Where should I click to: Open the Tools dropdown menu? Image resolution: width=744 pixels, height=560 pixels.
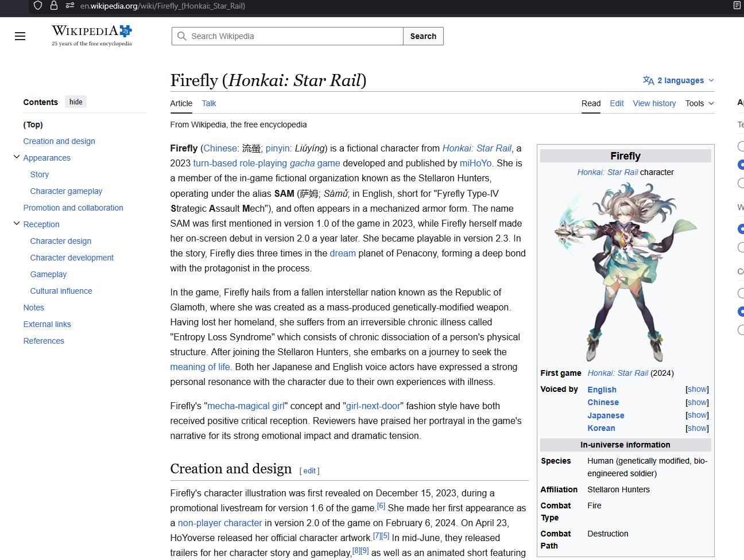[x=700, y=103]
